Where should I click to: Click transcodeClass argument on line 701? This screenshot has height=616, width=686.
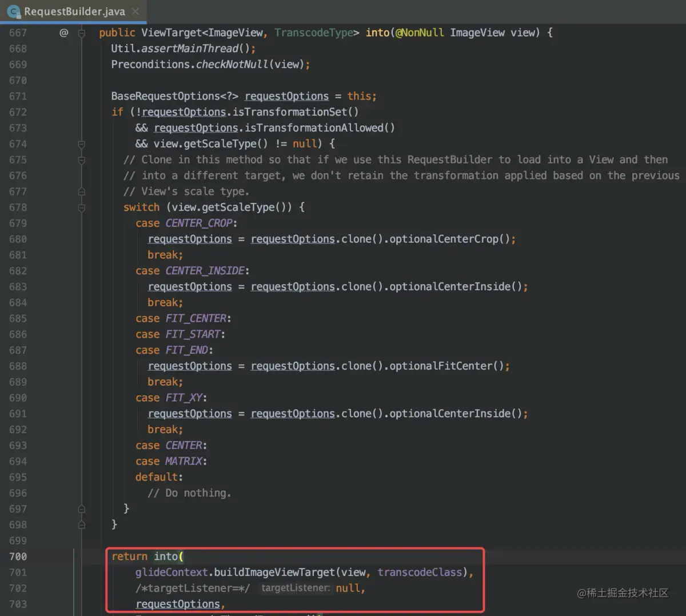pos(420,573)
